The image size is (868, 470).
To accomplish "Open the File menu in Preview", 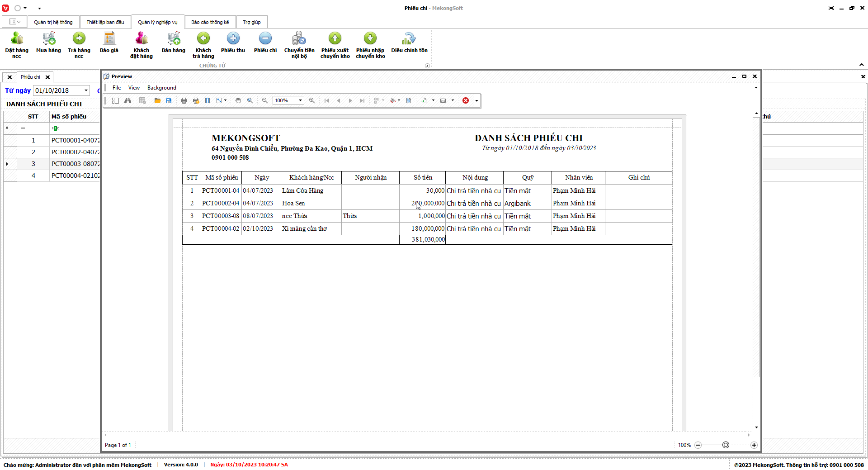I will [x=117, y=88].
